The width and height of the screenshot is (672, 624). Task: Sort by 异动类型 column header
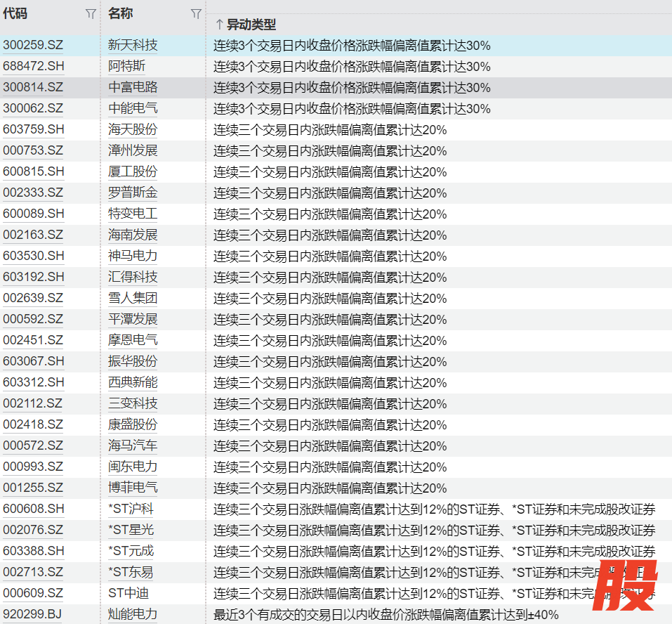[246, 25]
